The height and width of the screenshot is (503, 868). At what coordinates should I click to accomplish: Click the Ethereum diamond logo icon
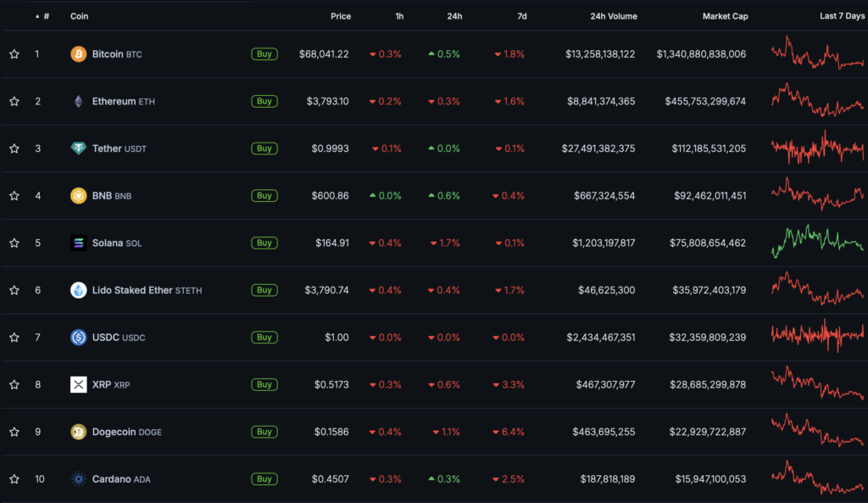coord(78,102)
